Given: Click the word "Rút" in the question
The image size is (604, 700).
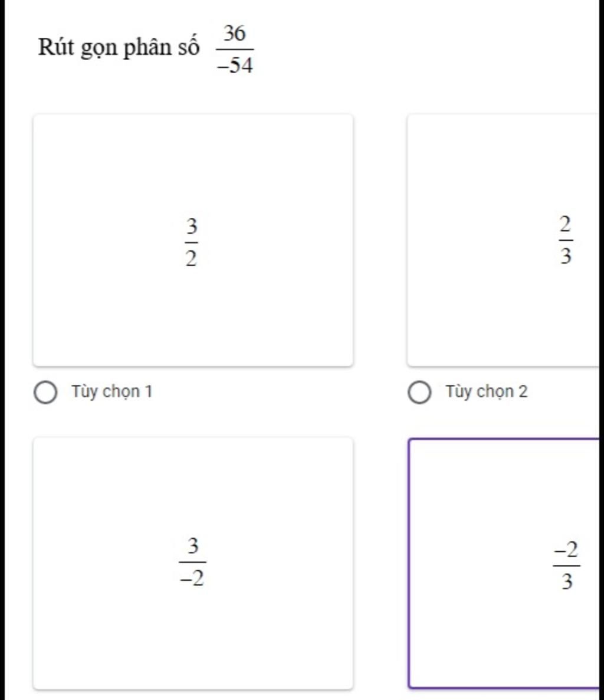Looking at the screenshot, I should coord(56,47).
